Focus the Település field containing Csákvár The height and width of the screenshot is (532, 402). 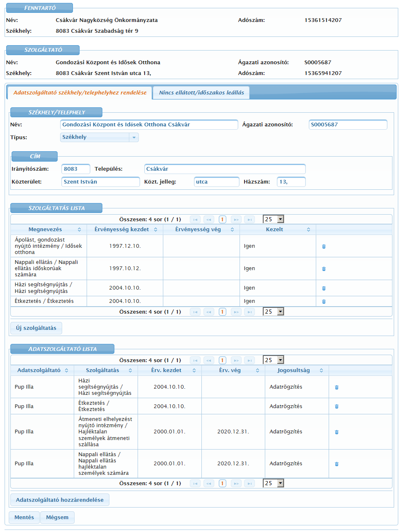[x=225, y=169]
